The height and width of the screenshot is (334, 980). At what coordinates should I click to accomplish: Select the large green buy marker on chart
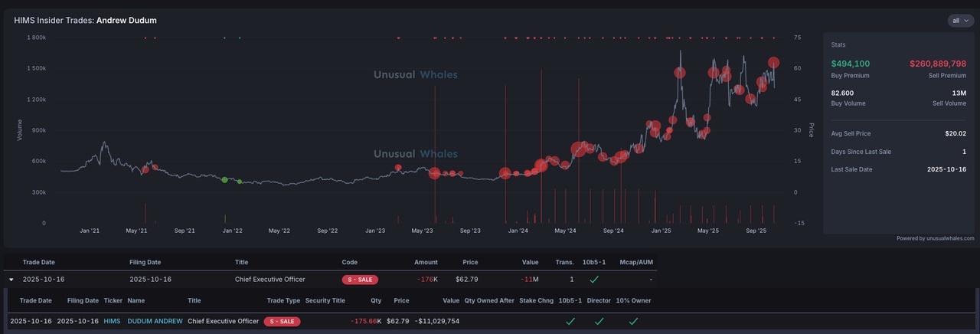pos(224,180)
